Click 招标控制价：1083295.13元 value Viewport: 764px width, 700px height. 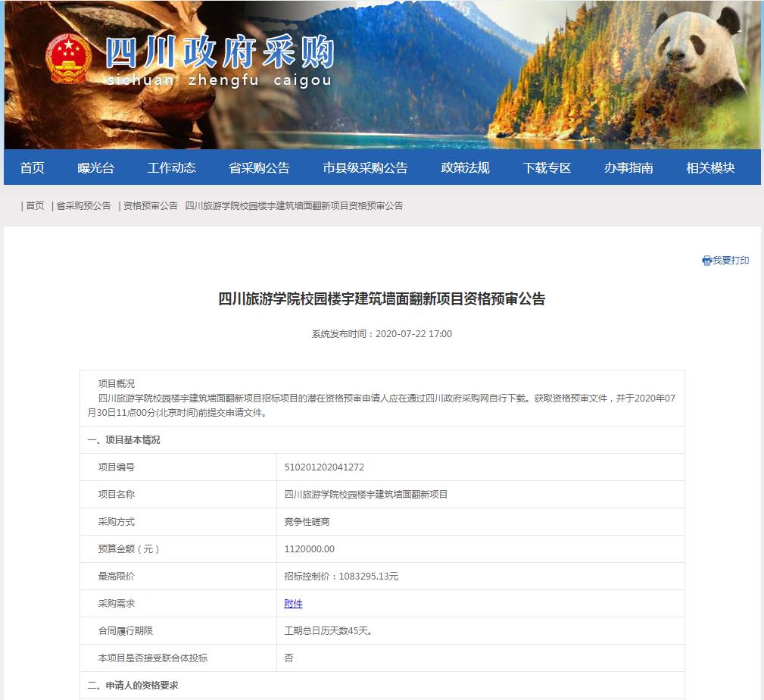pos(341,577)
